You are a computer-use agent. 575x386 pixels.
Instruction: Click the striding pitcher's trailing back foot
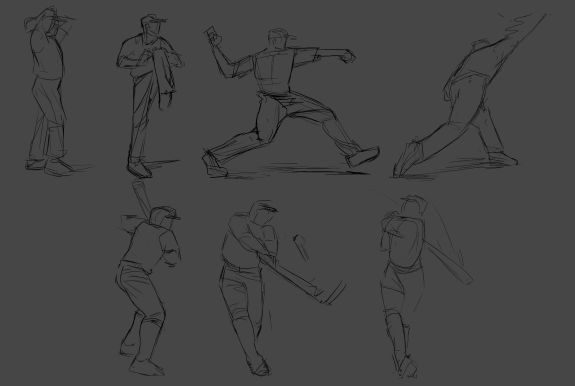pos(214,165)
